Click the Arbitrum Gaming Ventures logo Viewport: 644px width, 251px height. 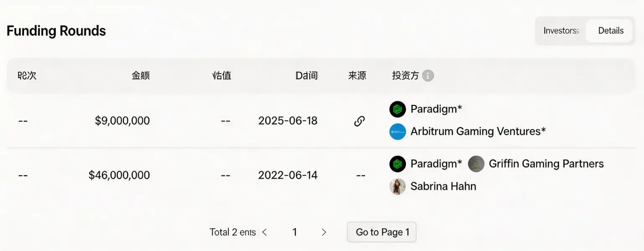[x=397, y=132]
